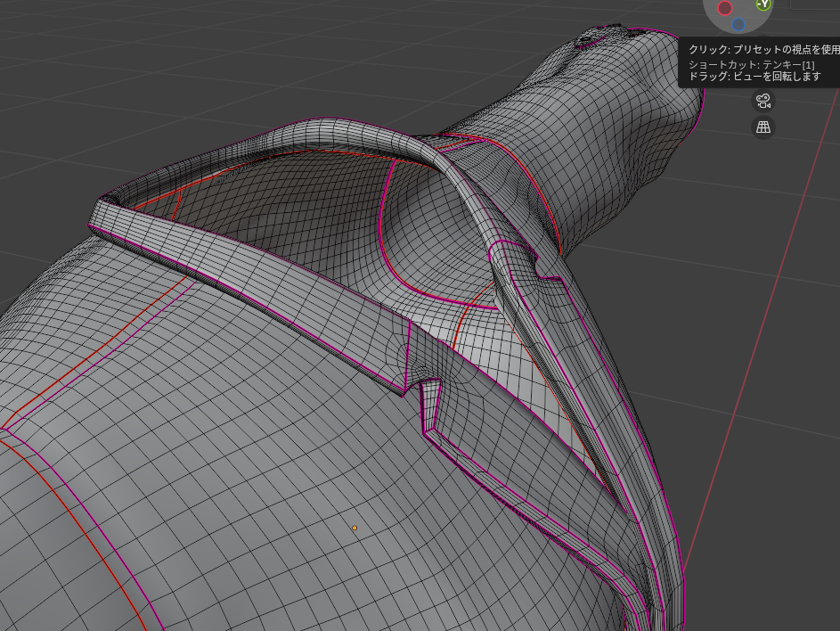Click the green -Y axis gizmo button
840x631 pixels.
pos(763,4)
